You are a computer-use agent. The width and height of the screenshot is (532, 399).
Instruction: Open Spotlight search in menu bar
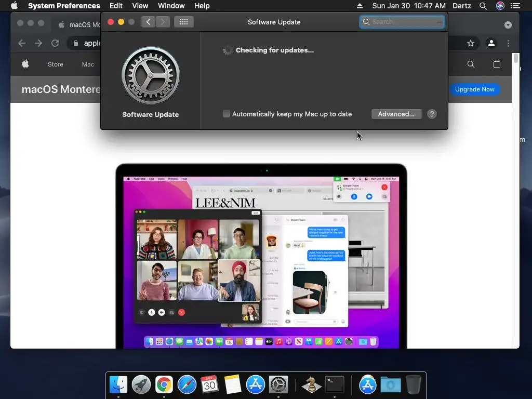(483, 6)
